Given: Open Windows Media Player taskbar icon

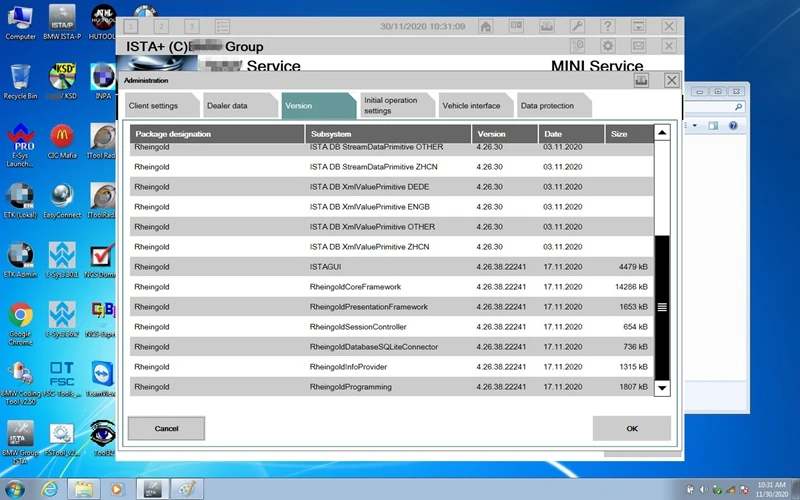Looking at the screenshot, I should pos(116,489).
